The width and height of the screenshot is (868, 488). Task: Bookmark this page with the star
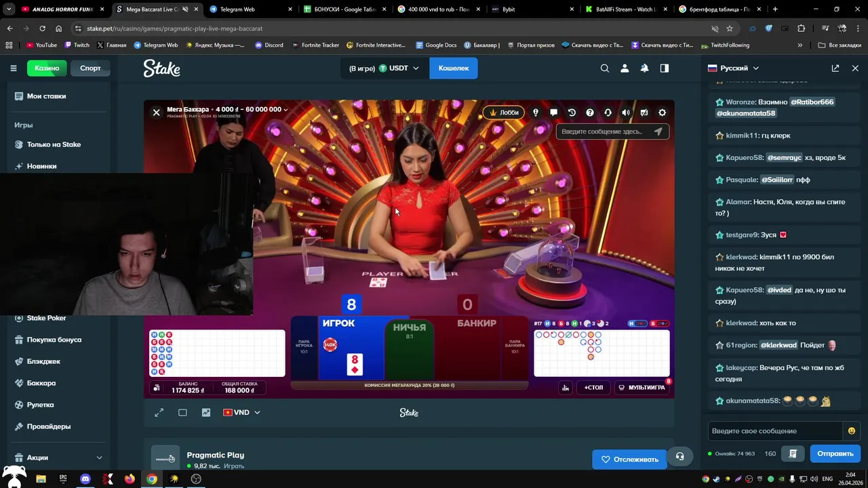[730, 28]
